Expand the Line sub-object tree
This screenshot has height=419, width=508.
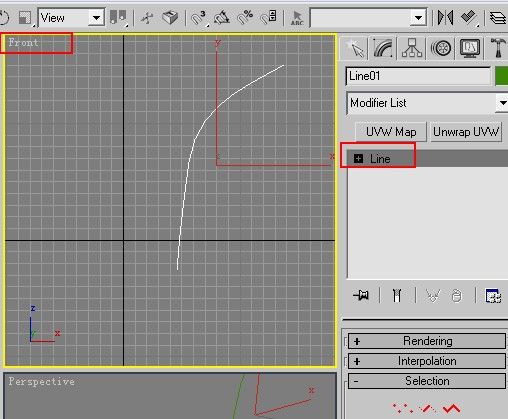point(358,159)
